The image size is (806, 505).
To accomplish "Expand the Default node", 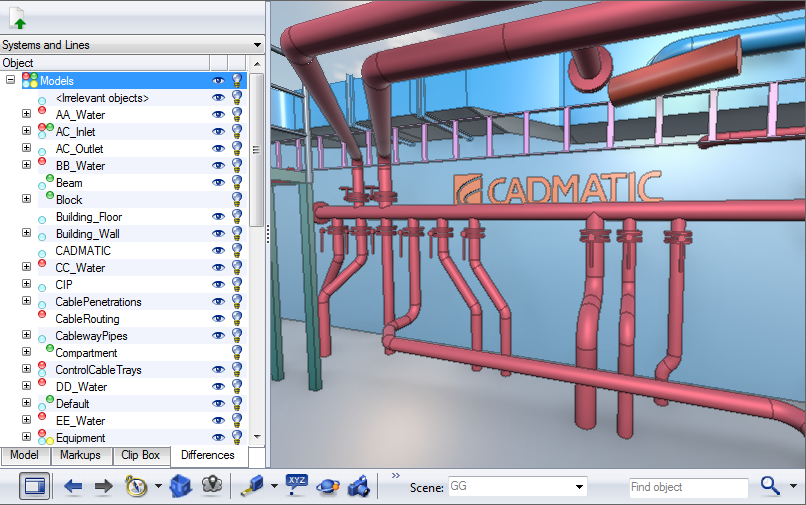I will coord(27,403).
